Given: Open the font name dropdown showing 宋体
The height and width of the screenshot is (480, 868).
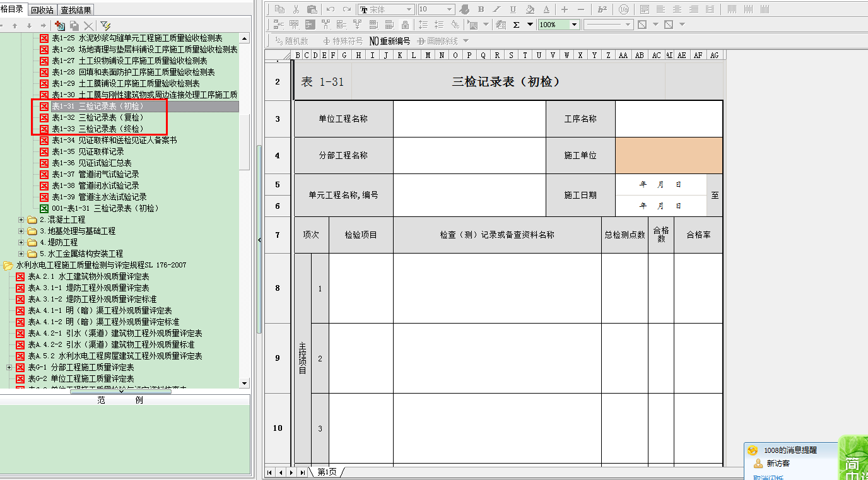Looking at the screenshot, I should (x=409, y=9).
